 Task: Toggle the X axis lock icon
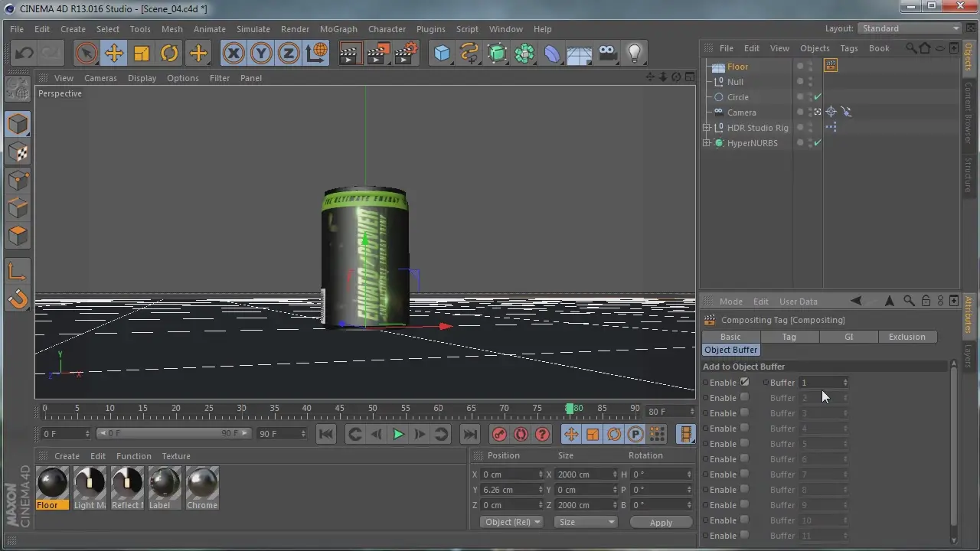[x=234, y=53]
